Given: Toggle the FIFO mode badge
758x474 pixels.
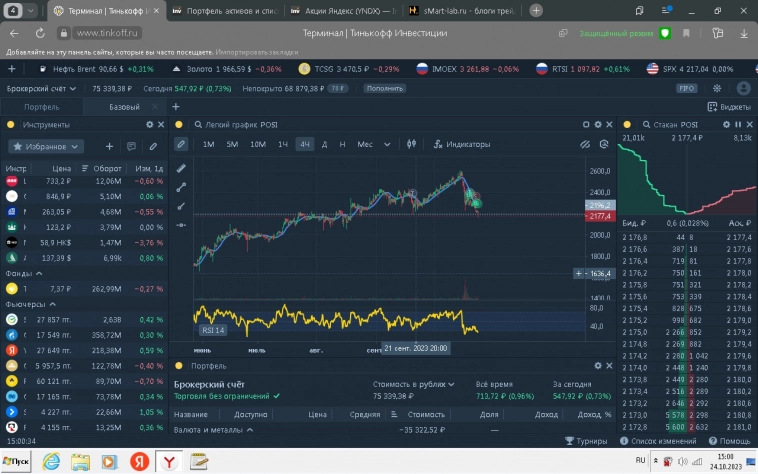Looking at the screenshot, I should 686,88.
